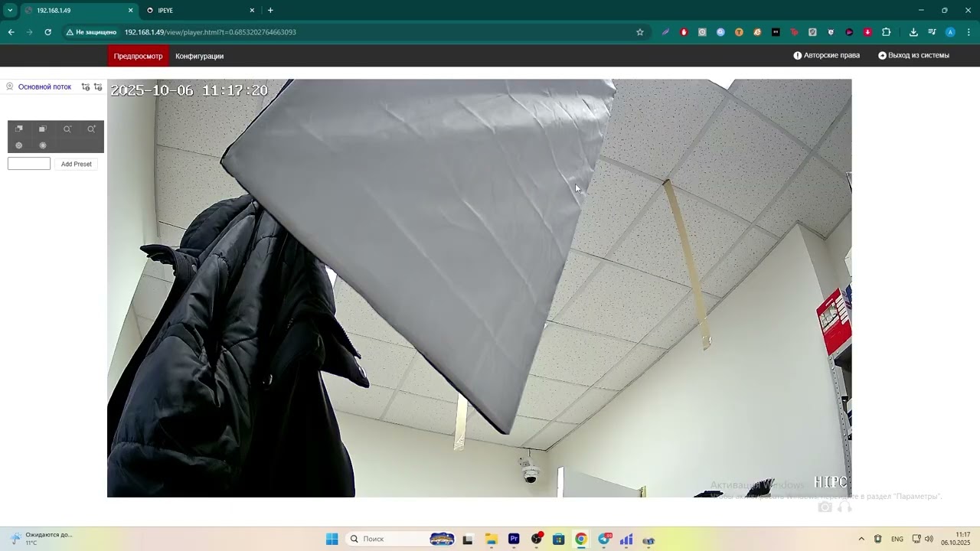Open Adobe Premiere Pro from taskbar
The height and width of the screenshot is (551, 980).
(514, 540)
